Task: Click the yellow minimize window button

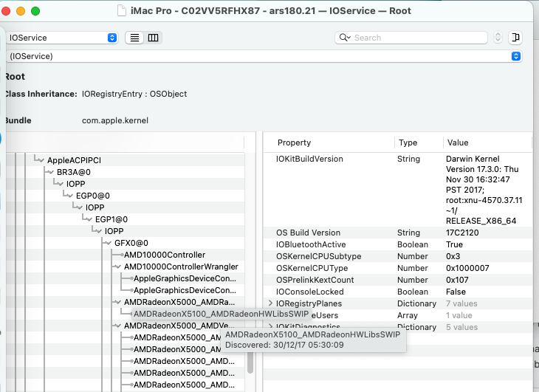Action: pos(21,11)
